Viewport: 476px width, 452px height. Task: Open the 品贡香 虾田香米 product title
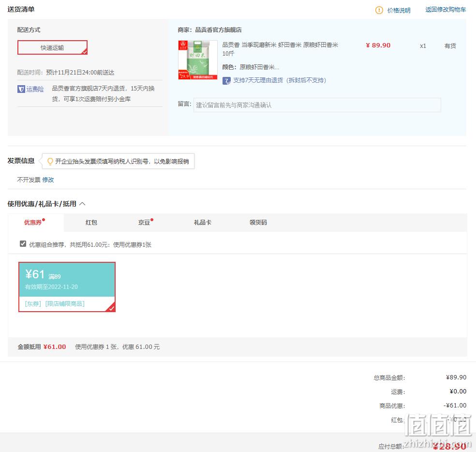point(280,49)
